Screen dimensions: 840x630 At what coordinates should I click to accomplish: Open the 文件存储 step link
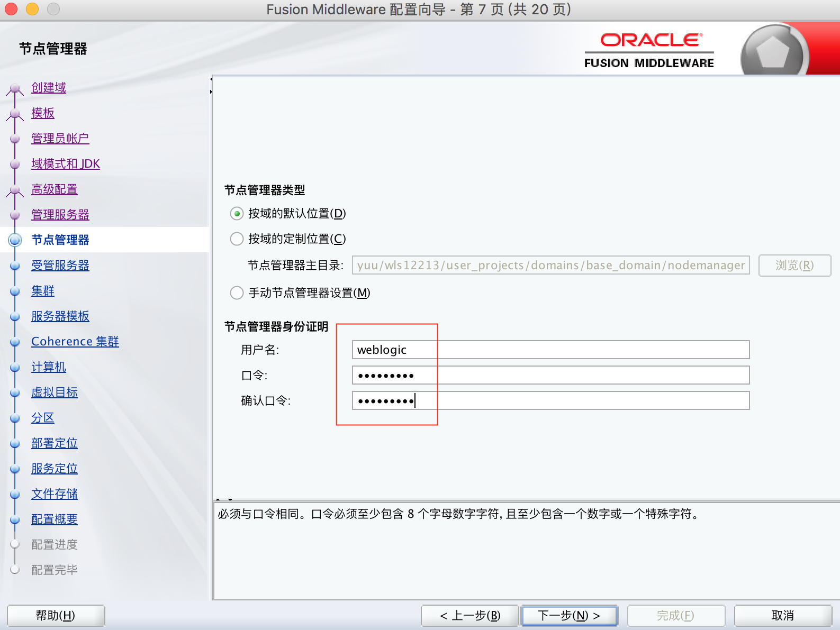click(x=55, y=494)
